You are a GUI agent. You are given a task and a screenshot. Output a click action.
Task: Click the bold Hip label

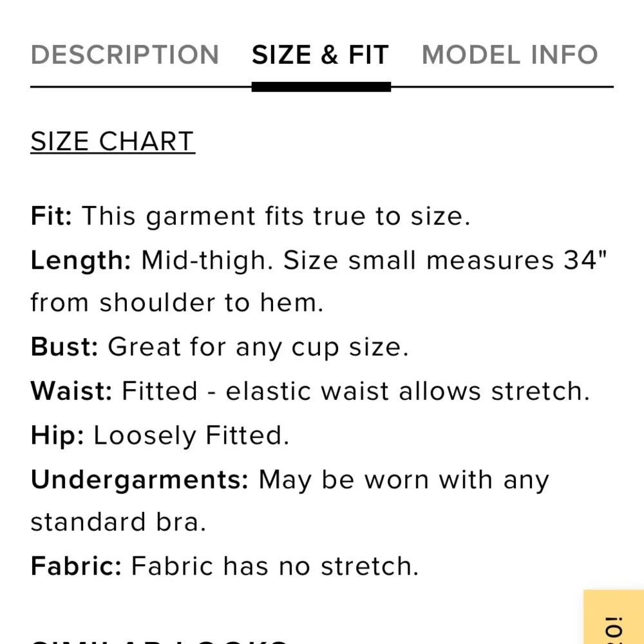57,435
